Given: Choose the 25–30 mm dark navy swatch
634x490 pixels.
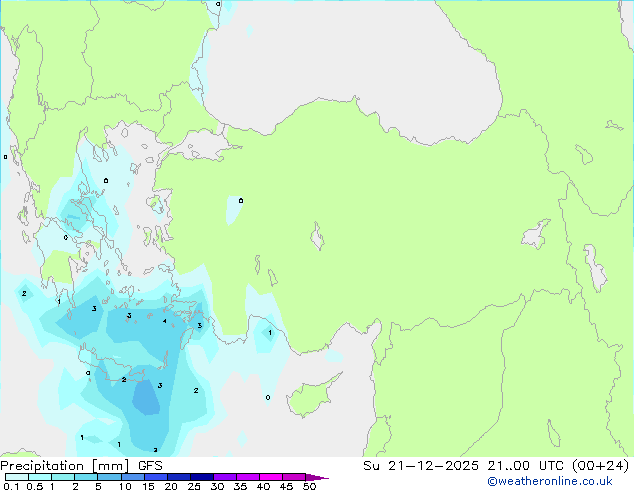Looking at the screenshot, I should (x=201, y=477).
